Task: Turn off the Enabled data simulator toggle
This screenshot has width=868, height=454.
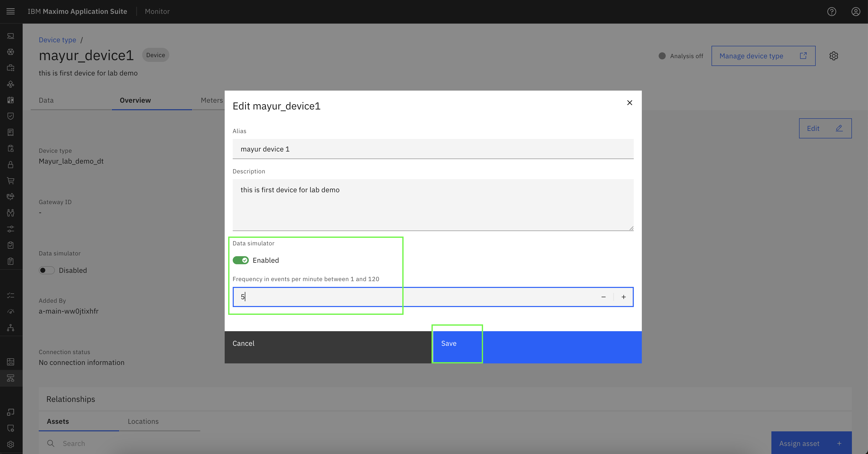Action: pos(241,260)
